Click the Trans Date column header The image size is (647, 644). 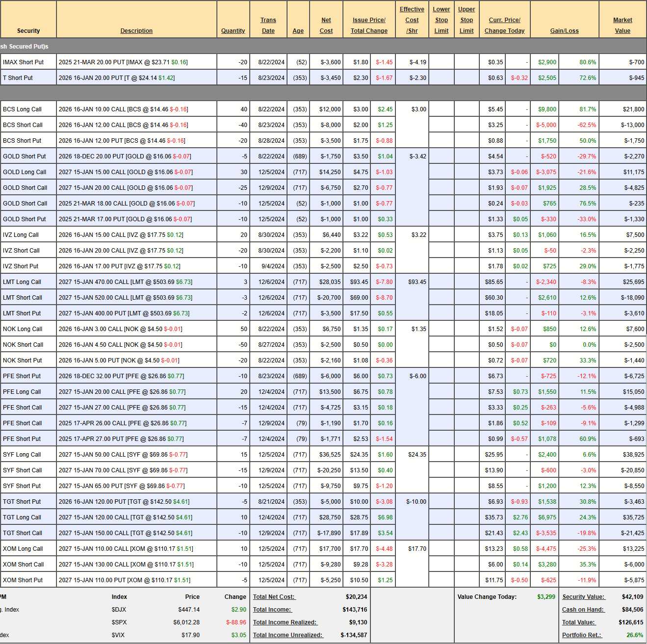tap(268, 26)
